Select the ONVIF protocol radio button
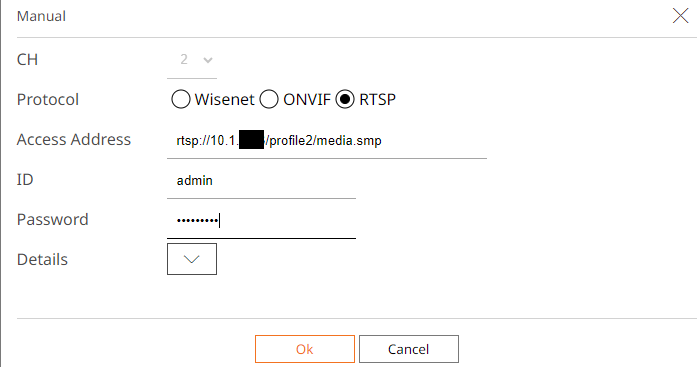This screenshot has height=367, width=699. click(269, 99)
